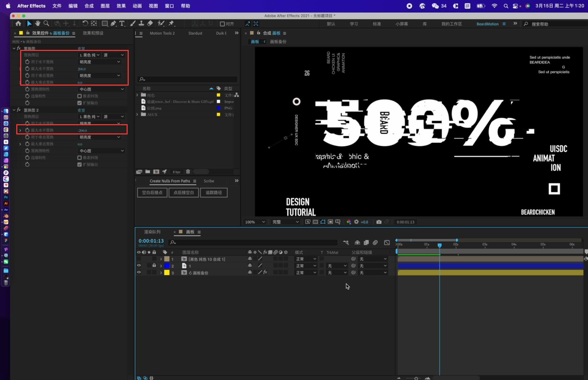
Task: Select the Roto Brush tool
Action: coord(161,23)
